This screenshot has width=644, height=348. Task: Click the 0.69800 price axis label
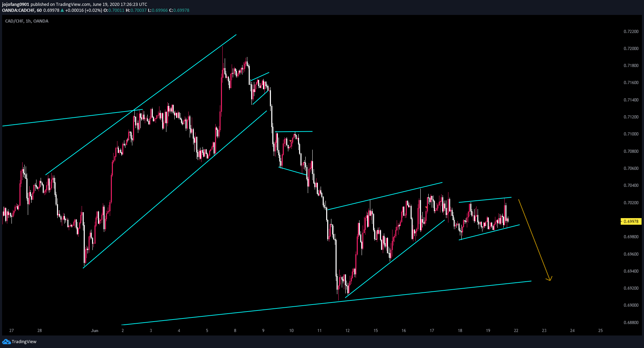[631, 237]
